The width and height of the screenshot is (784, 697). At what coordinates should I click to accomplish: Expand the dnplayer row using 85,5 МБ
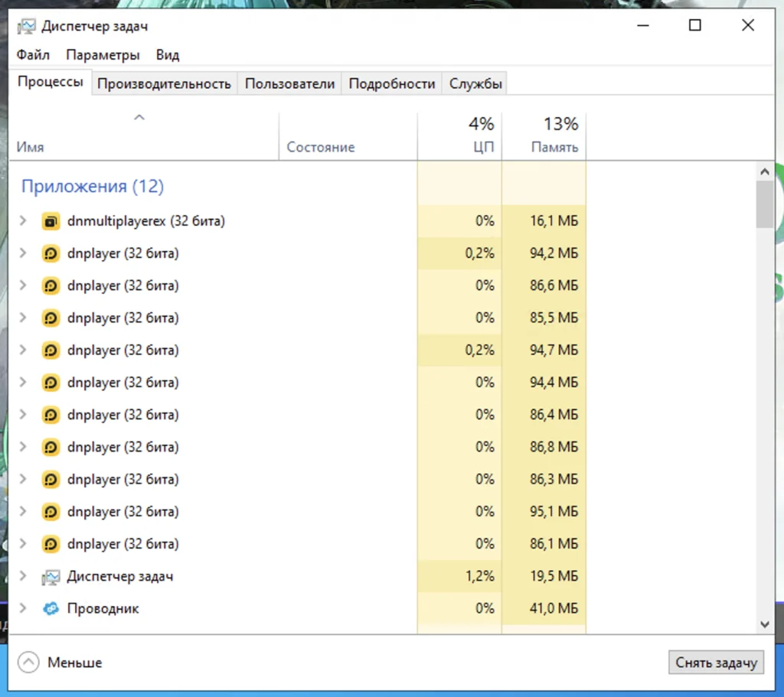click(22, 318)
